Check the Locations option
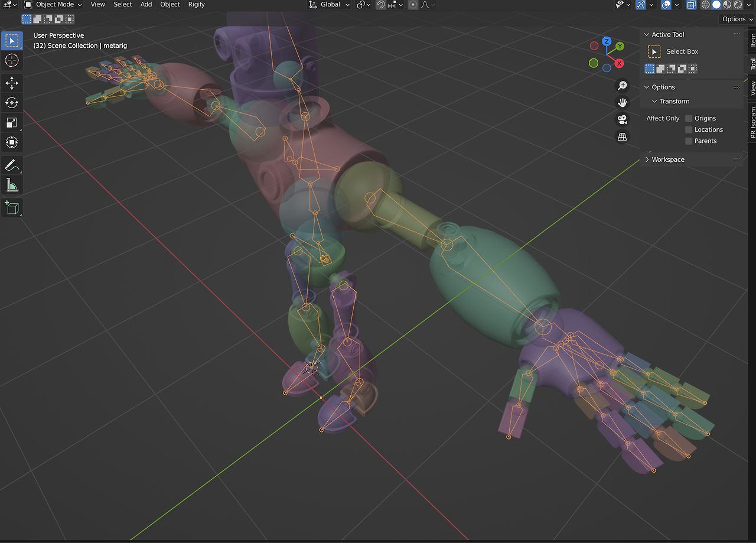 tap(689, 129)
